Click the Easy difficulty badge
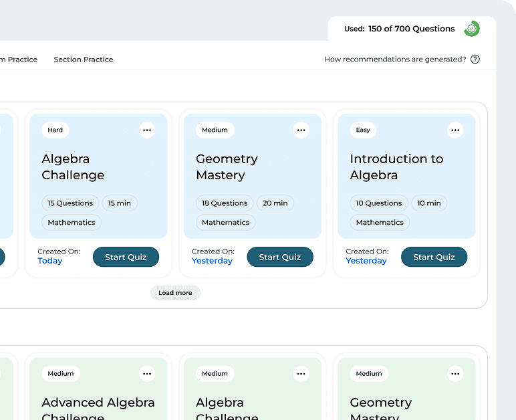This screenshot has height=420, width=516. point(363,130)
